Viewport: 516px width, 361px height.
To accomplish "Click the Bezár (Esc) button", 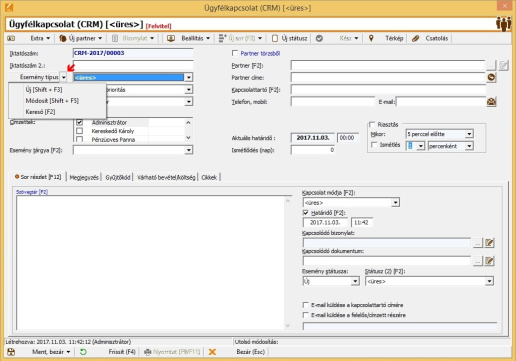I will [x=251, y=352].
